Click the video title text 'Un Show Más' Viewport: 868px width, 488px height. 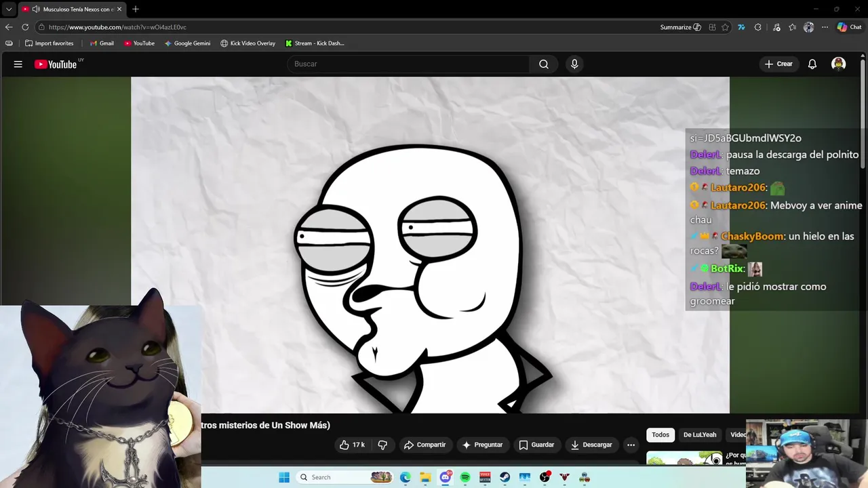tap(300, 425)
